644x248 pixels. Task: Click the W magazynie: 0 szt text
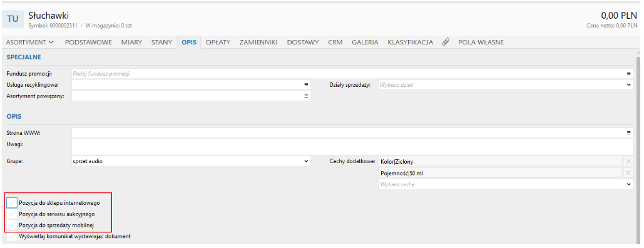[108, 26]
